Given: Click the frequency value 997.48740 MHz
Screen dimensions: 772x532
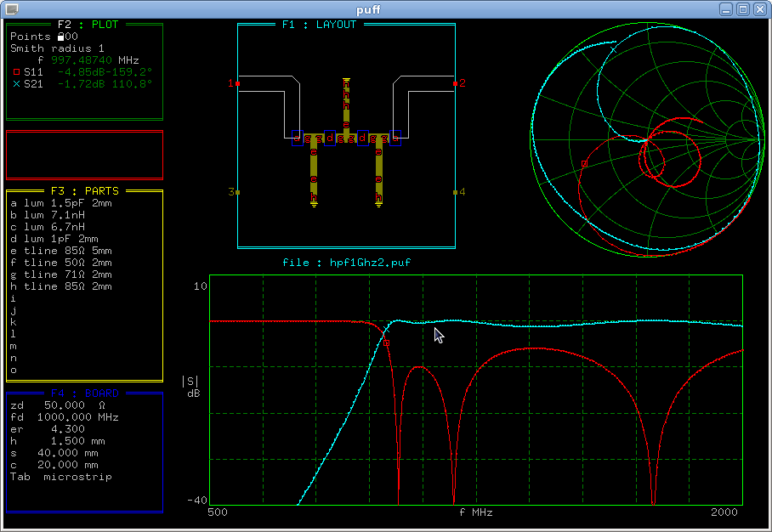Looking at the screenshot, I should pos(95,60).
